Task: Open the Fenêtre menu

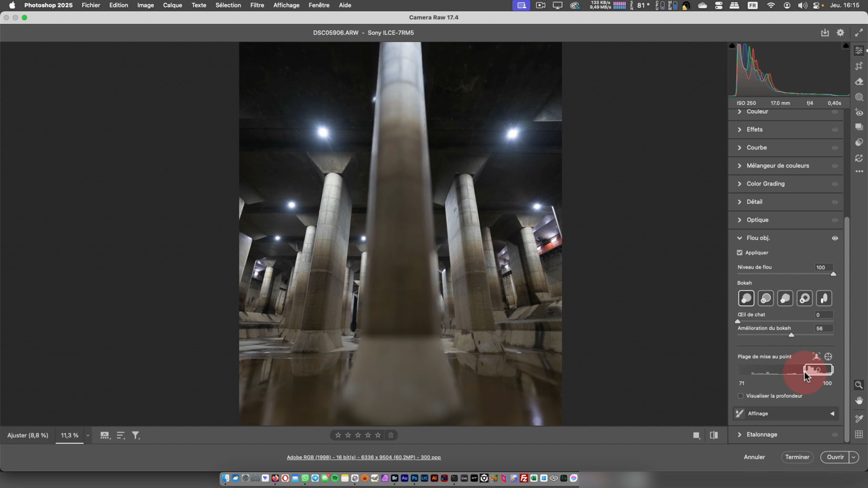Action: point(319,5)
